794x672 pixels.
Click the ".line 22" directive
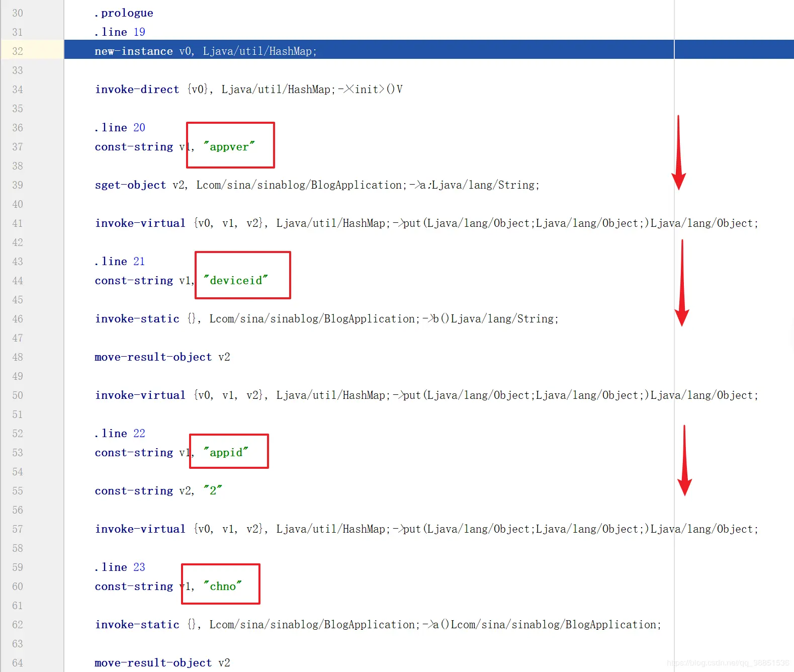[x=120, y=433]
